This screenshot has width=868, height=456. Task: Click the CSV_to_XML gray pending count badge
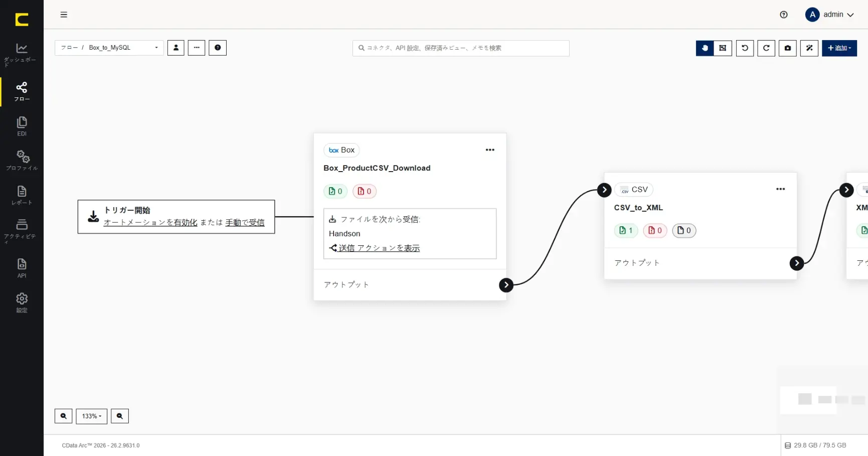[x=684, y=230]
